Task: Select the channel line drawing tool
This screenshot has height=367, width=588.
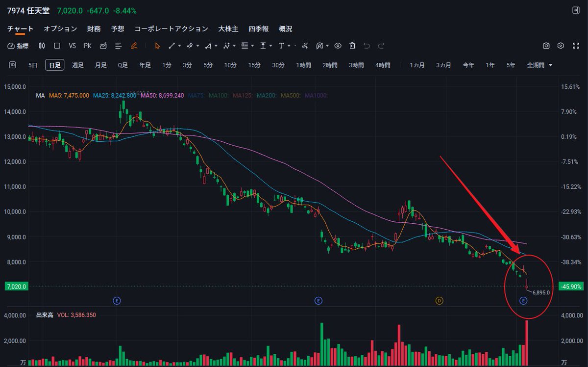Action: pyautogui.click(x=190, y=46)
